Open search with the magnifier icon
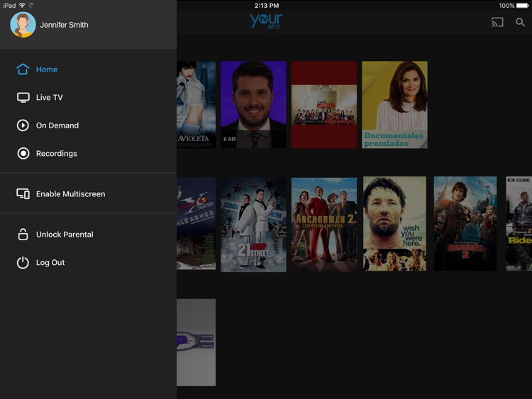This screenshot has width=532, height=399. pyautogui.click(x=520, y=23)
